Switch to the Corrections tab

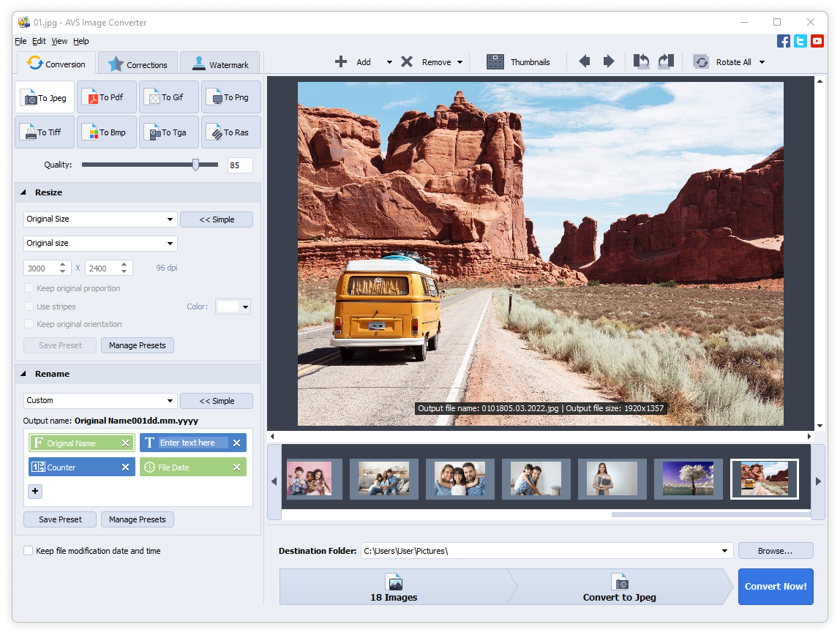click(138, 64)
